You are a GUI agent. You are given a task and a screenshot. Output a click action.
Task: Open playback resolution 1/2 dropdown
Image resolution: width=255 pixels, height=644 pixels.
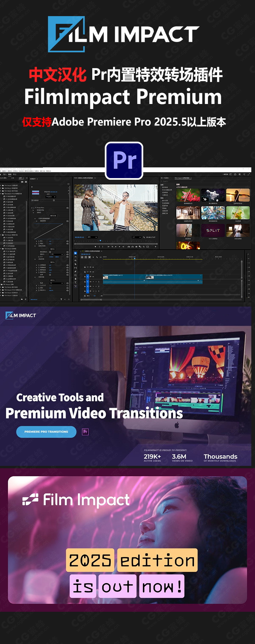click(x=137, y=237)
